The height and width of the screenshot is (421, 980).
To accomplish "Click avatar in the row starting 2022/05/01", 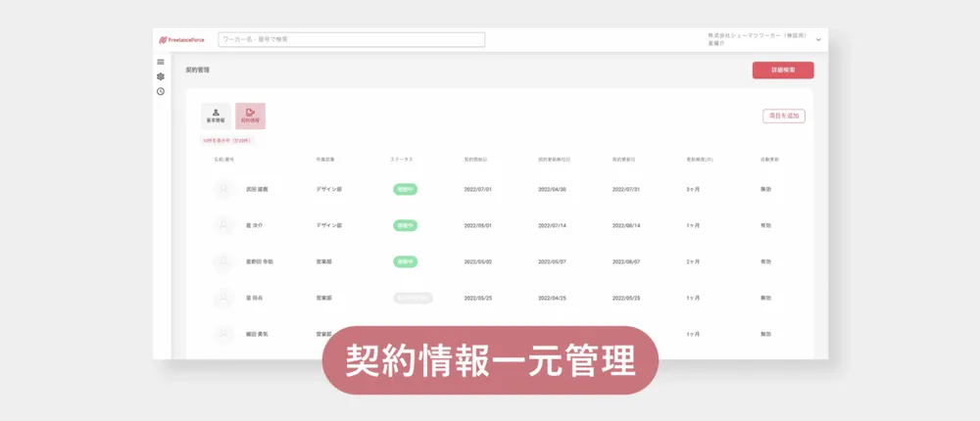I will click(x=223, y=225).
